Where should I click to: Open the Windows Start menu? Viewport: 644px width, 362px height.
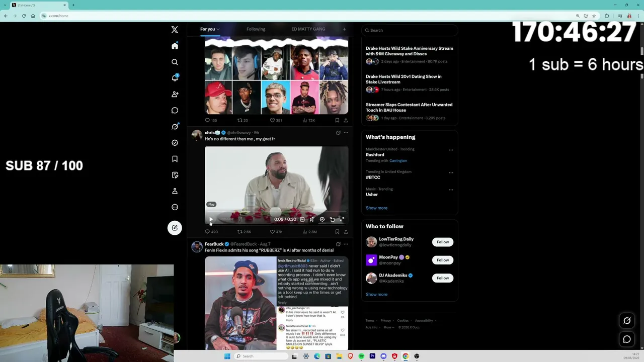pyautogui.click(x=227, y=356)
